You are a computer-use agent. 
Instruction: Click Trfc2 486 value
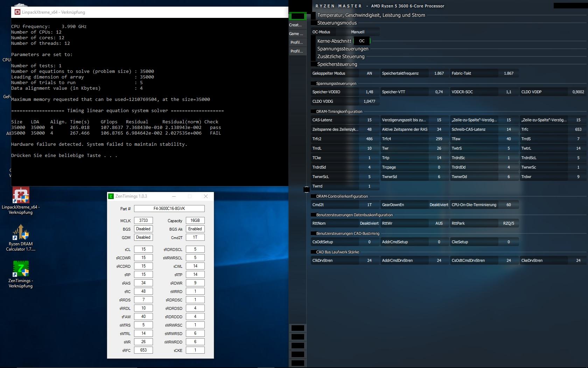tap(369, 139)
